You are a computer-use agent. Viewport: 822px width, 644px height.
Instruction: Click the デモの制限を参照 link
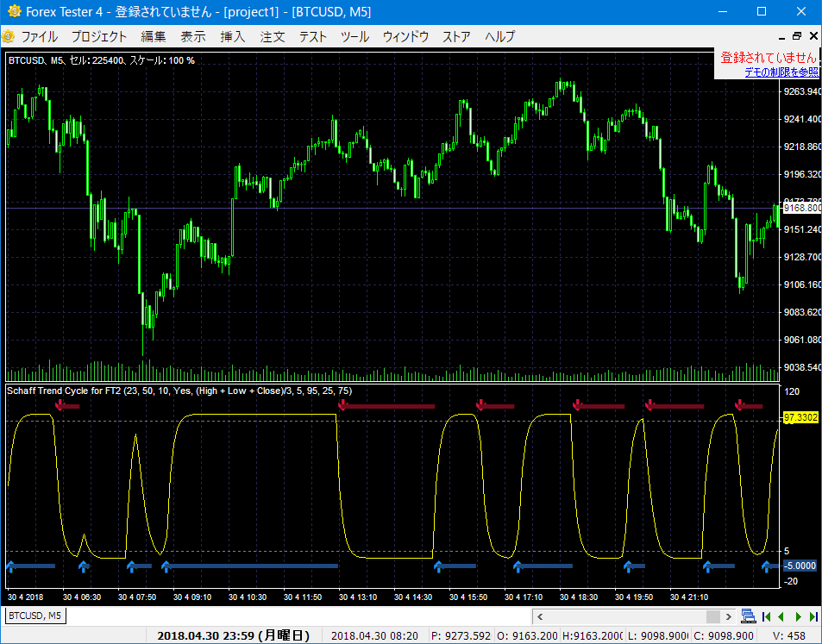pos(781,72)
